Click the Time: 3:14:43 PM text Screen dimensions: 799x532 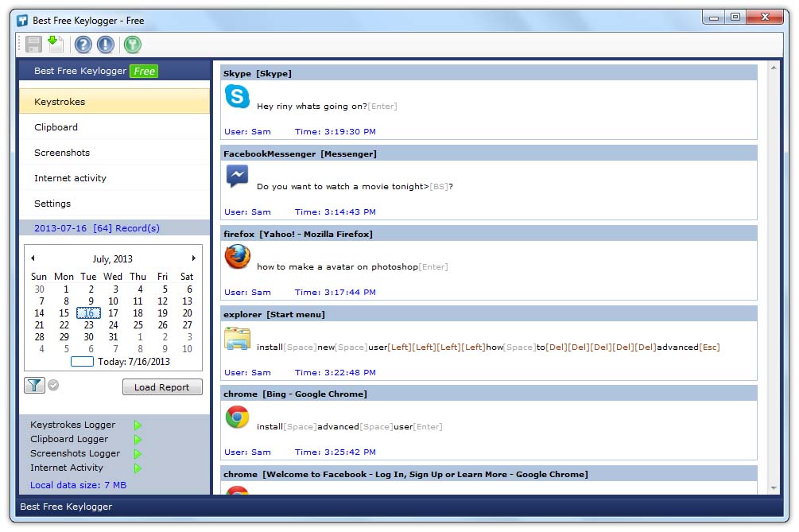click(x=336, y=212)
